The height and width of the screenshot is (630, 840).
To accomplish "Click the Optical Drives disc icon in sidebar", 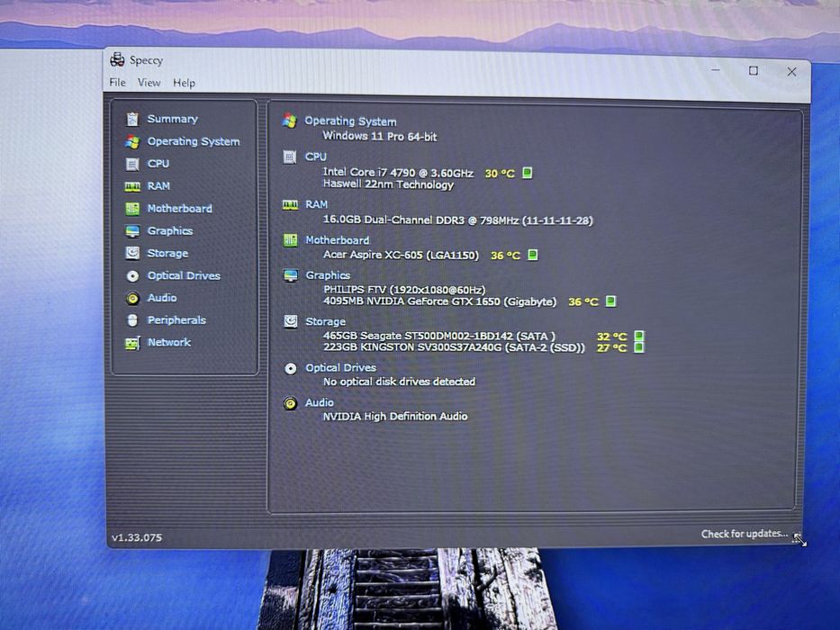I will [132, 276].
